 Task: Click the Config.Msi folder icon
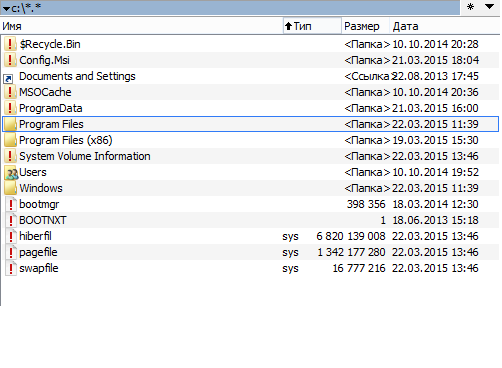10,60
